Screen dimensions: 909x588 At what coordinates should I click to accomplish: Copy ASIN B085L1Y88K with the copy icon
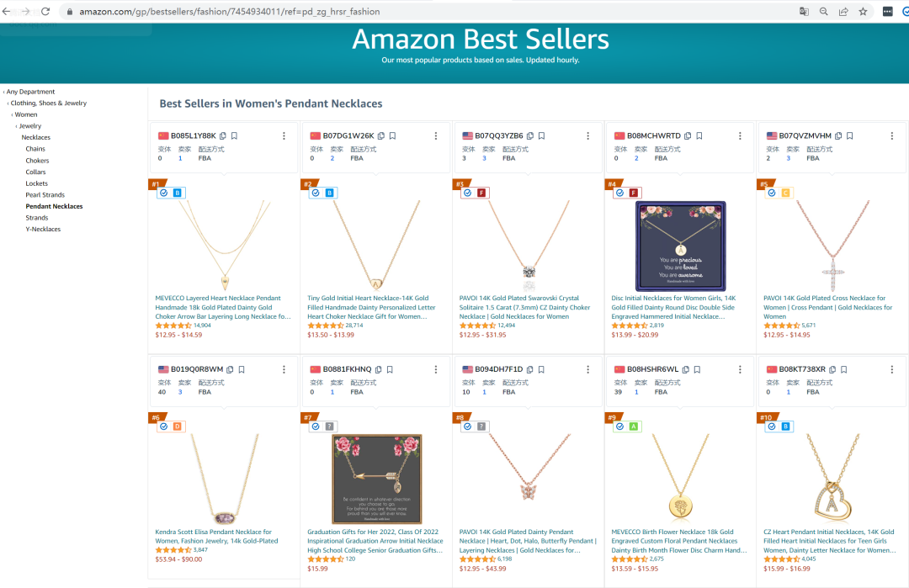coord(224,135)
